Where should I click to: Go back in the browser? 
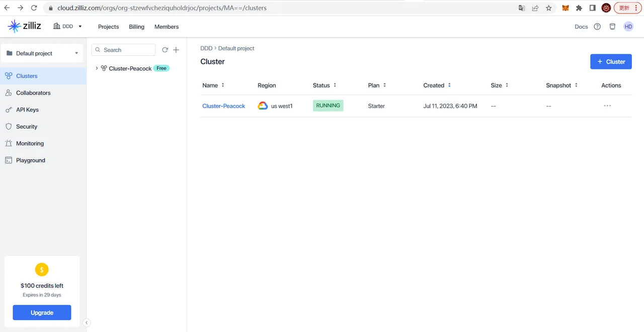point(7,8)
